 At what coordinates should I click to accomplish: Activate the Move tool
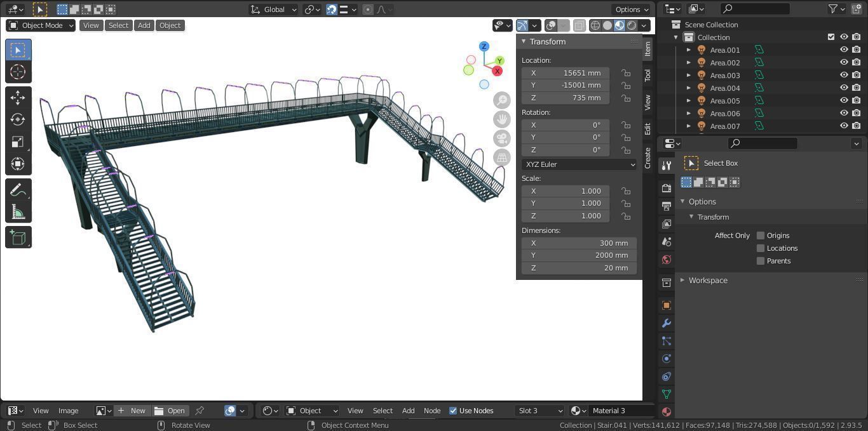18,97
